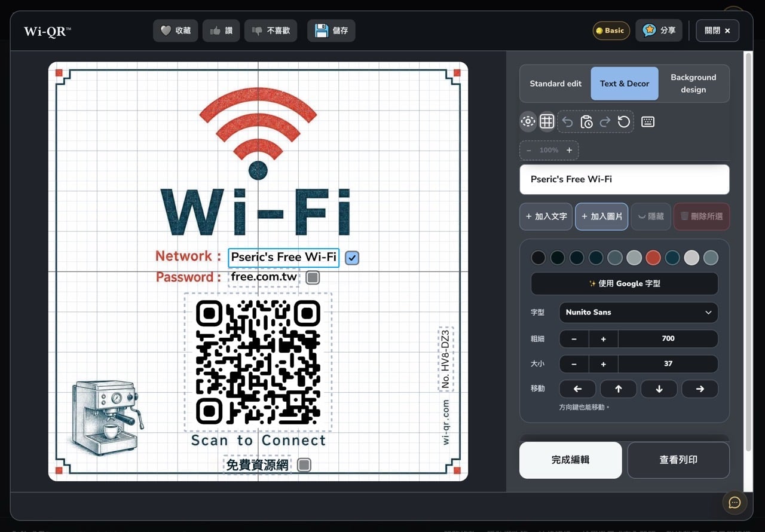Move element up with up arrow
The width and height of the screenshot is (765, 532).
coord(619,389)
